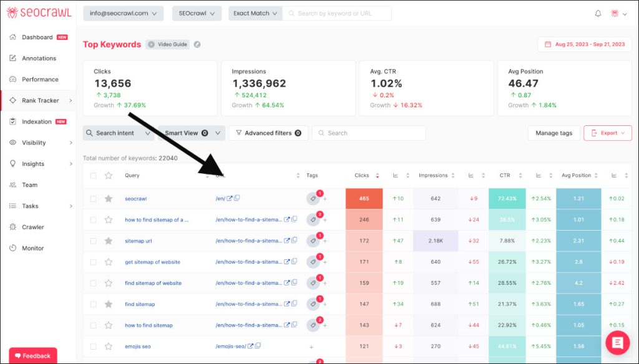Copy the /en/ URL with copy icon
Viewport: 639px width, 364px height.
tap(237, 199)
